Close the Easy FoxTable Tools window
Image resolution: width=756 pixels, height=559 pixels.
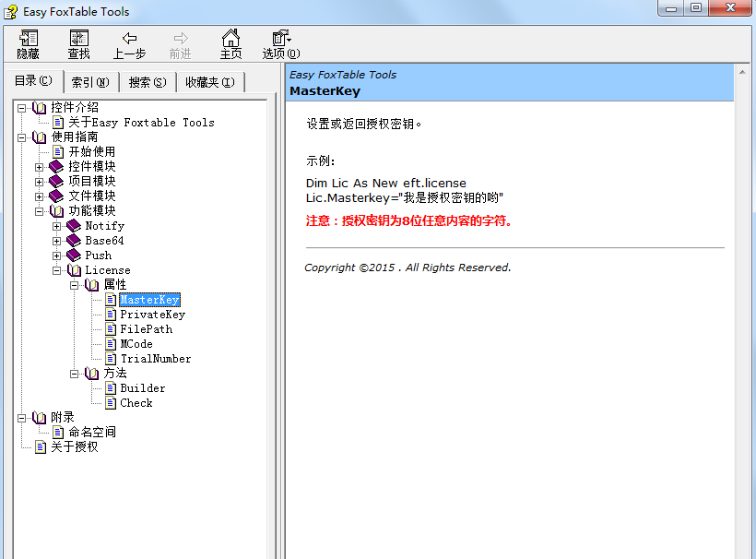[x=730, y=8]
